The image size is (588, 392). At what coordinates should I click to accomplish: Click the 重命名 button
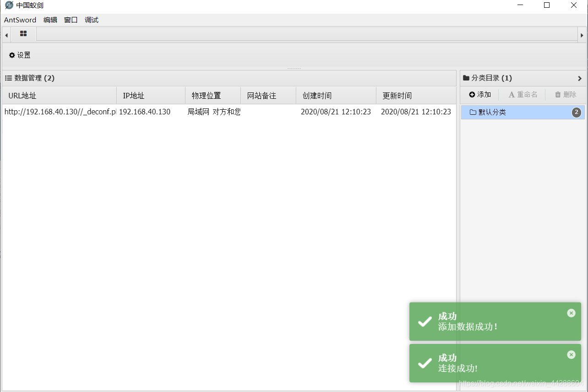pos(523,95)
